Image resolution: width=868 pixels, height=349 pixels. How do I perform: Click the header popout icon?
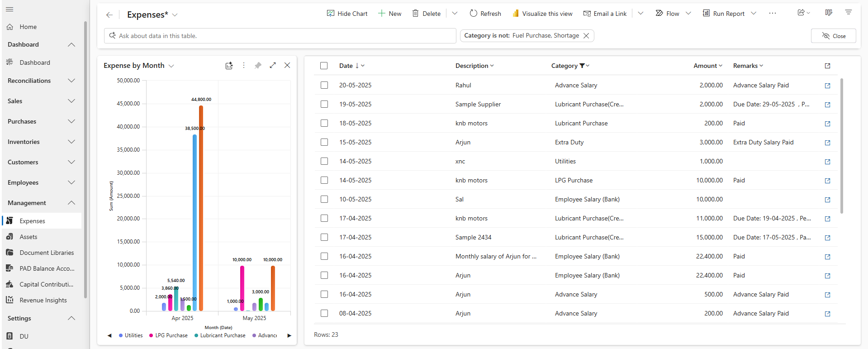pos(828,66)
